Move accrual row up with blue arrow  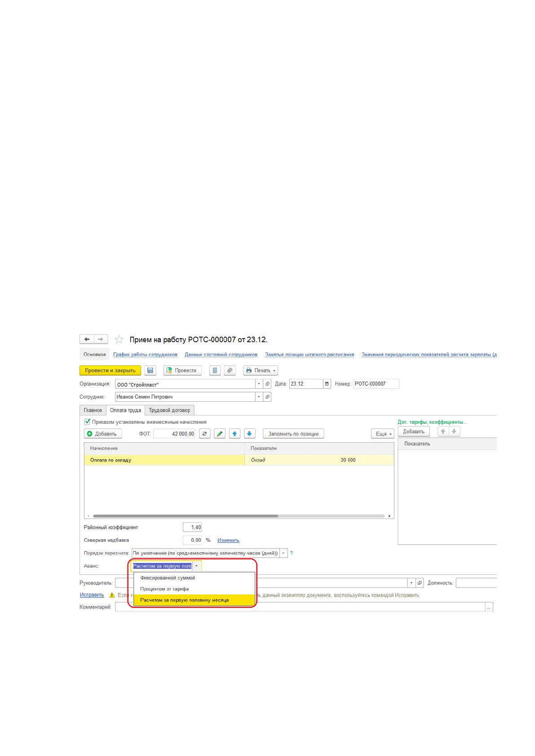click(234, 434)
